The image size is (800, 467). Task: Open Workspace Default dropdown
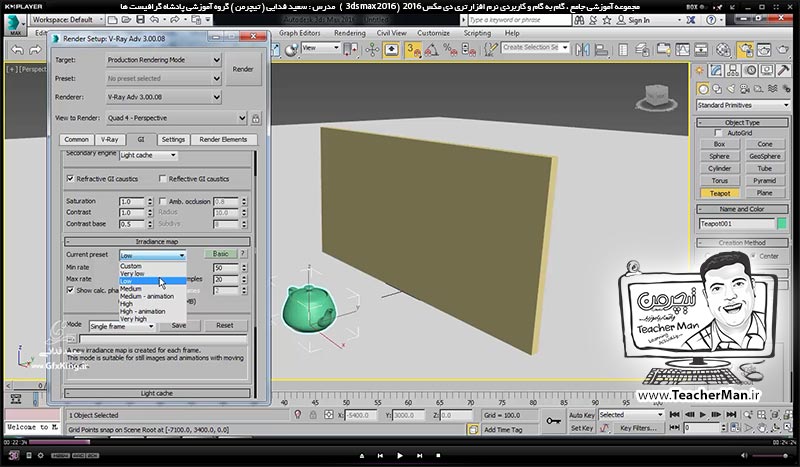point(67,19)
